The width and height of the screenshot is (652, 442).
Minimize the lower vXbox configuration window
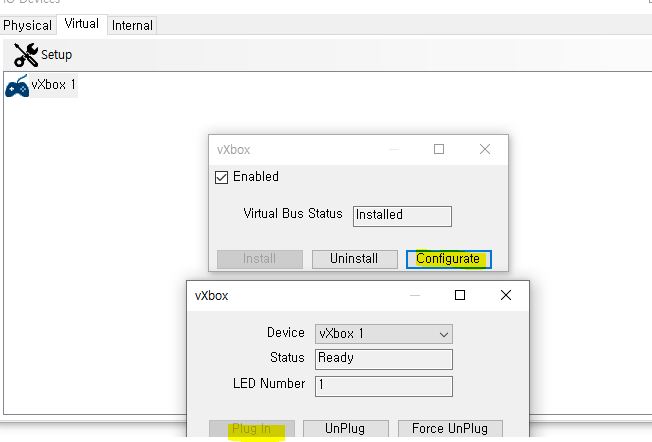415,295
